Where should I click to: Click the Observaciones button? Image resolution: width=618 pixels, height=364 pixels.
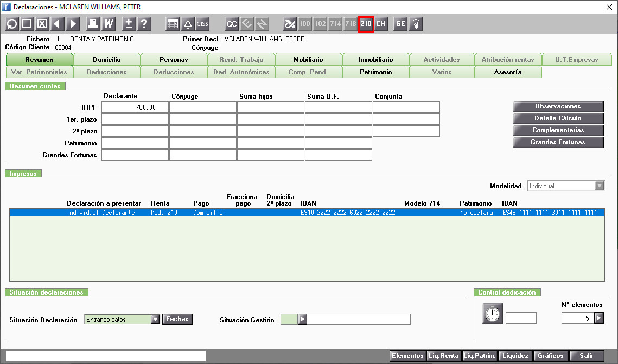[558, 106]
